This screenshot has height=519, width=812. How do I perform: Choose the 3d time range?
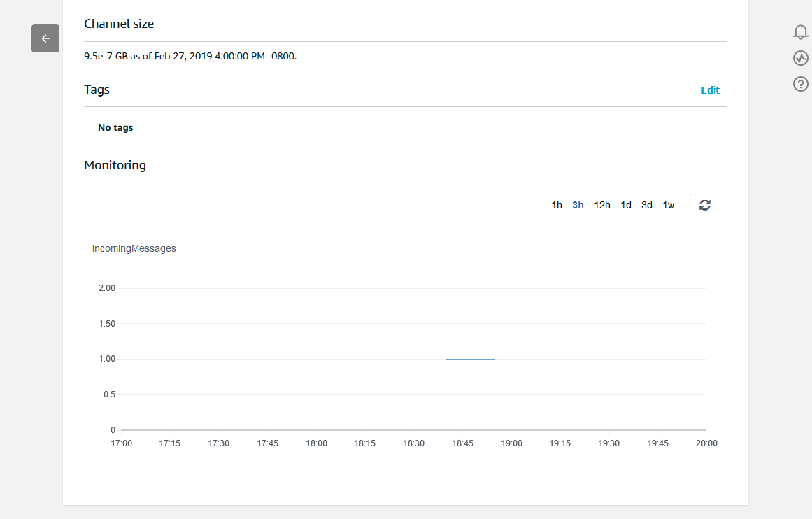[647, 205]
